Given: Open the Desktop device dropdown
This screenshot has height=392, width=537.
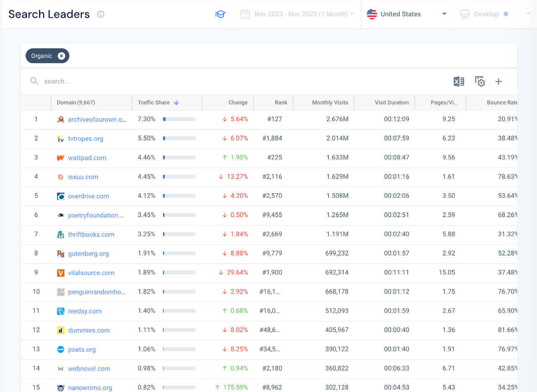Looking at the screenshot, I should [495, 14].
